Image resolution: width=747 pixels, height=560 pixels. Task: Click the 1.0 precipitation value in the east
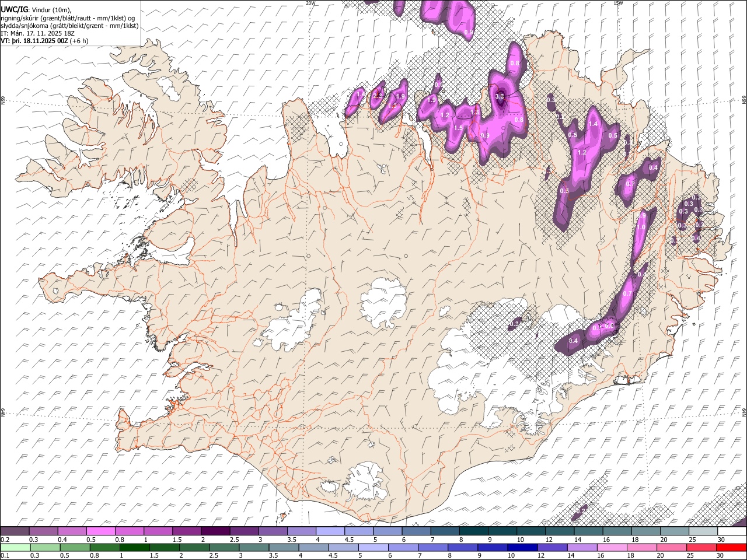click(641, 228)
